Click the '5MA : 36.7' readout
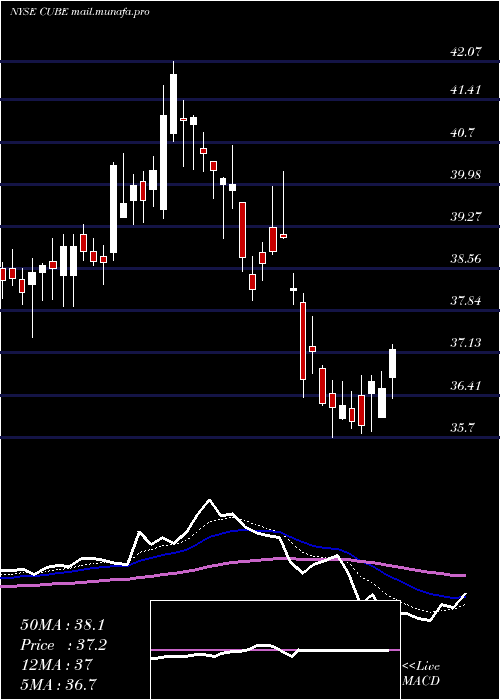Viewport: 500px width, 700px height. (60, 684)
